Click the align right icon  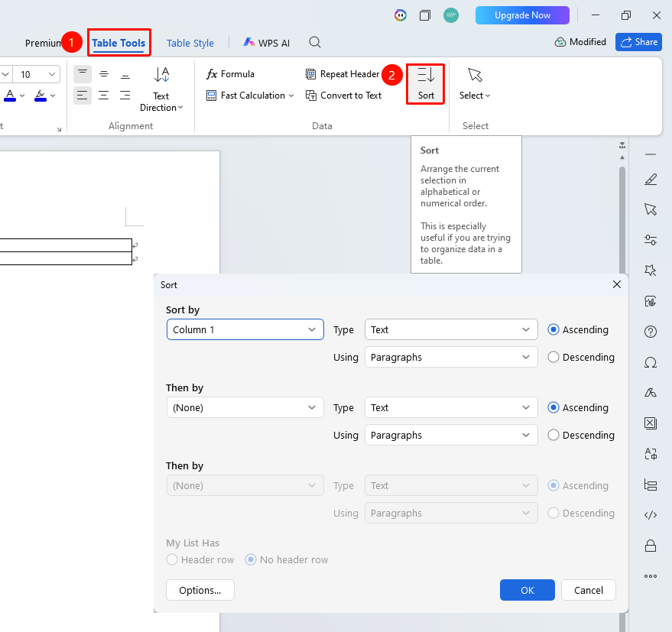(x=125, y=95)
